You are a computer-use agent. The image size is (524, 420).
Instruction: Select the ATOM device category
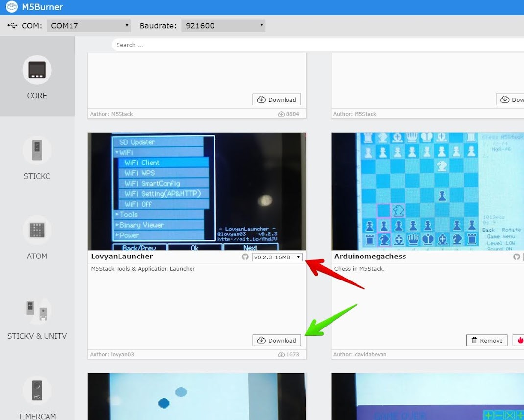click(37, 238)
